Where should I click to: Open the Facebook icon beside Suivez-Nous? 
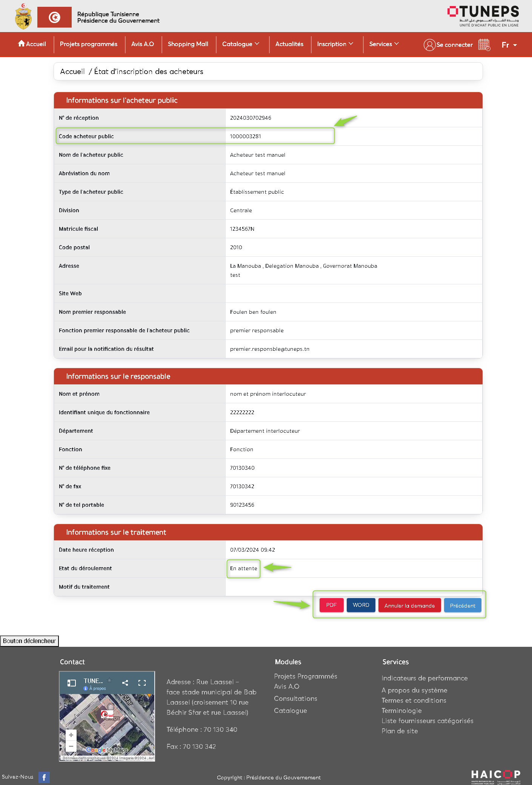[44, 777]
